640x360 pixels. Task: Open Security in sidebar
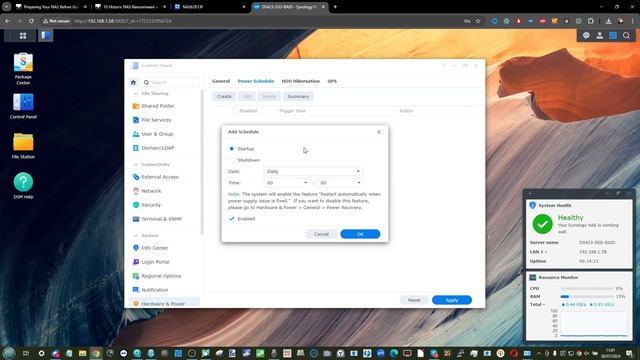(x=151, y=205)
